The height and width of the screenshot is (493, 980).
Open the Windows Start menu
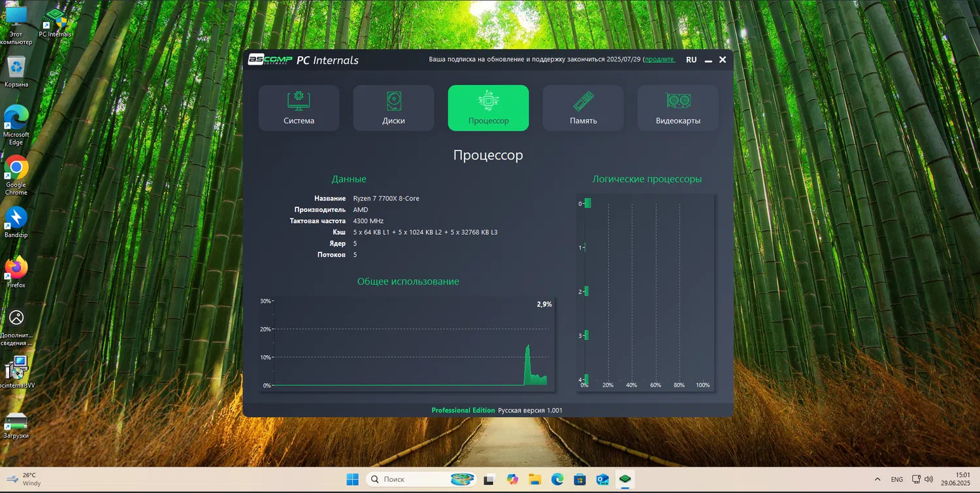pos(352,480)
